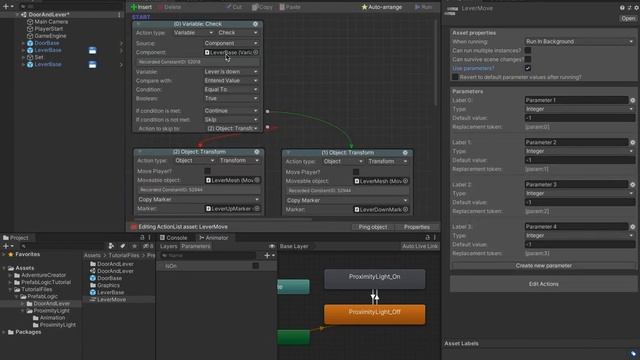Image resolution: width=640 pixels, height=360 pixels.
Task: Switch to Animator Layers tab
Action: pos(168,246)
